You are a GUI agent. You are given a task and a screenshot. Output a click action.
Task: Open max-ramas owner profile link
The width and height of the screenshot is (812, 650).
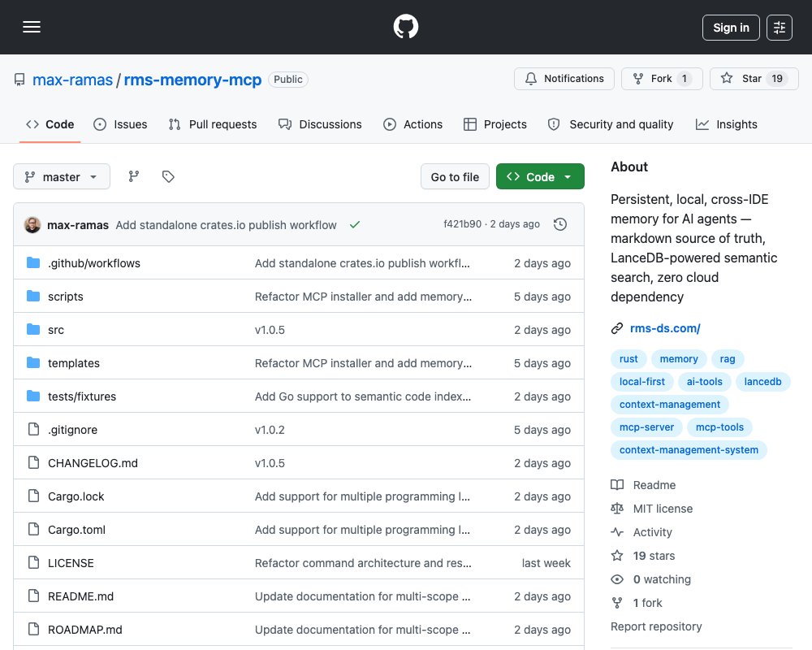tap(72, 80)
